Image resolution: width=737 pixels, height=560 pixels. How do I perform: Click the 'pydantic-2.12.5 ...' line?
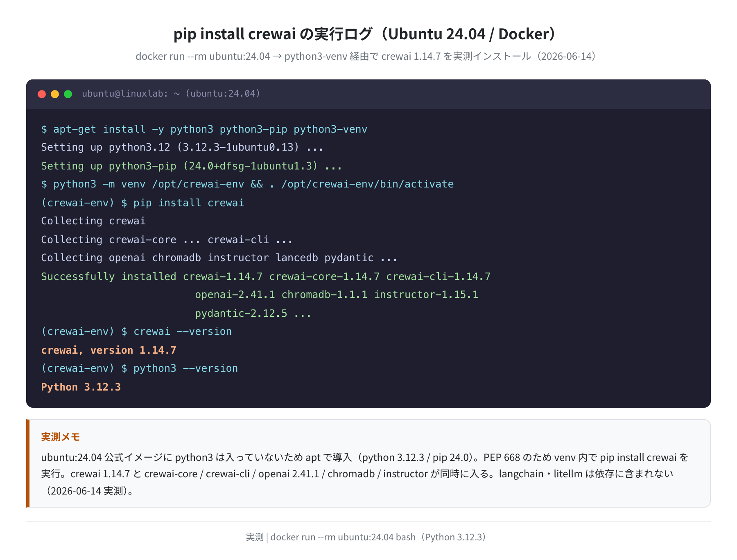pos(253,314)
